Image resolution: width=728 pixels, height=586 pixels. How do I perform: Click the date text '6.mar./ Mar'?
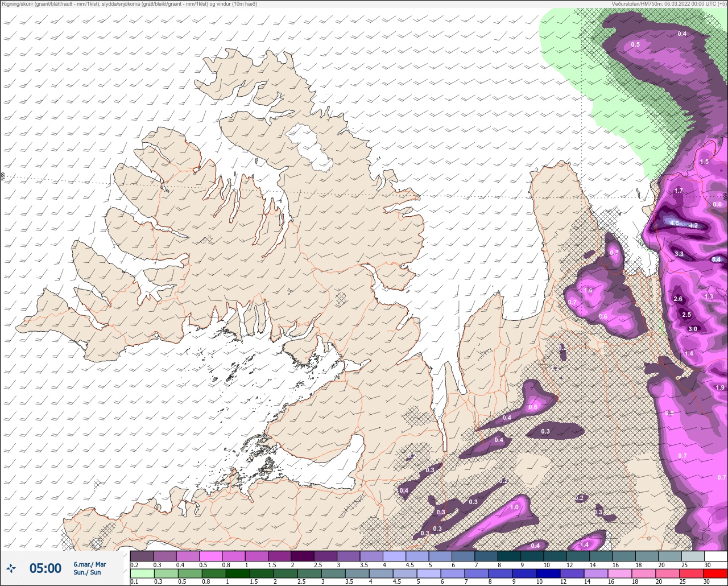click(x=89, y=564)
